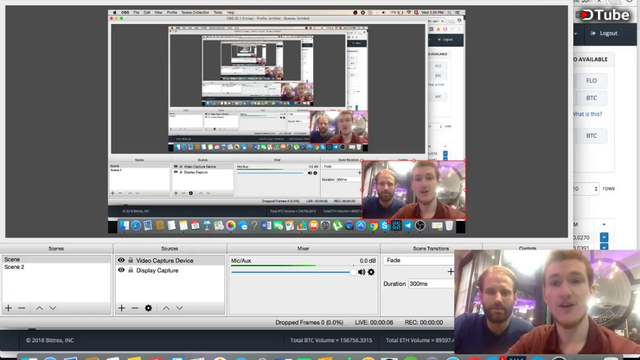Click the Finder icon in the previewed dock

[124, 225]
